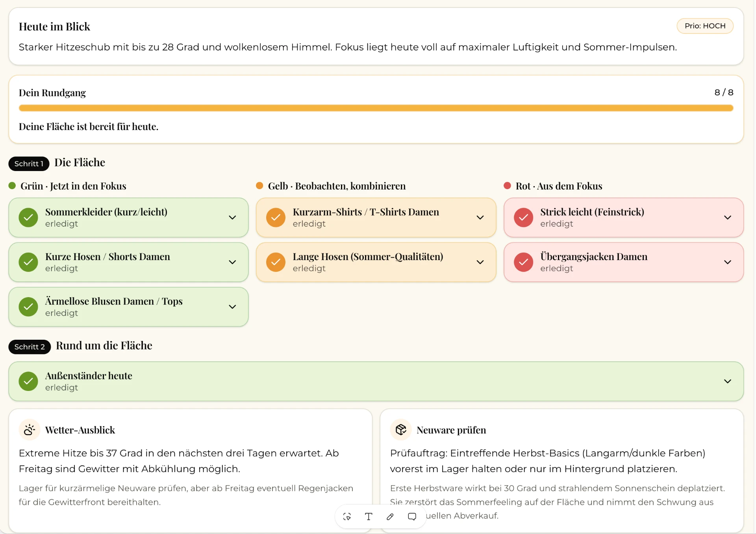Expand the Kurzarm-Shirts / T-Shirts Damen chevron
This screenshot has width=756, height=534.
tap(480, 218)
